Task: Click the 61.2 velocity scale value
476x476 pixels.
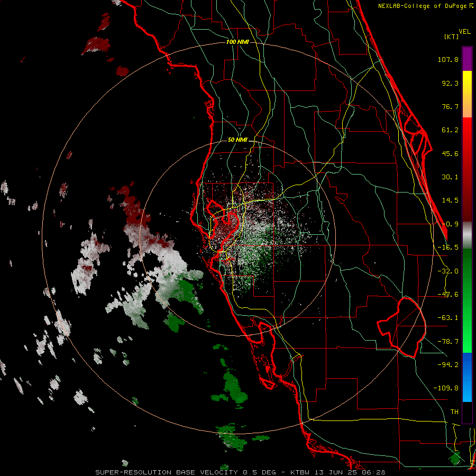Action: coord(450,130)
